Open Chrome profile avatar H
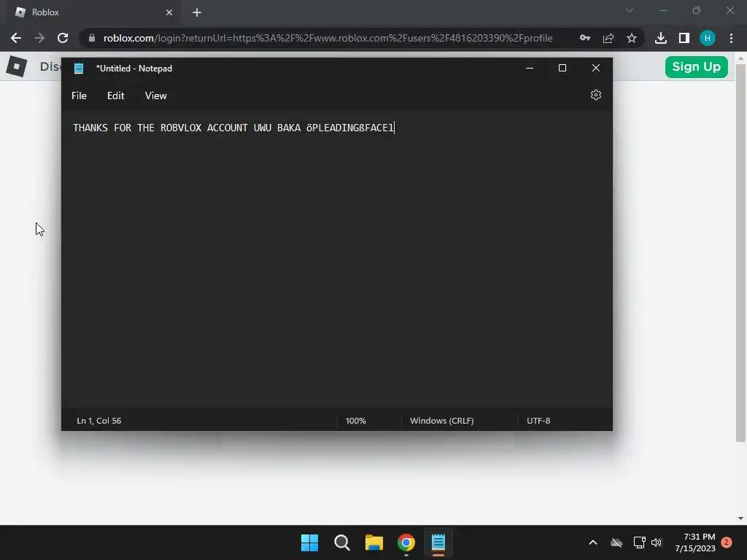This screenshot has width=747, height=560. 708,38
